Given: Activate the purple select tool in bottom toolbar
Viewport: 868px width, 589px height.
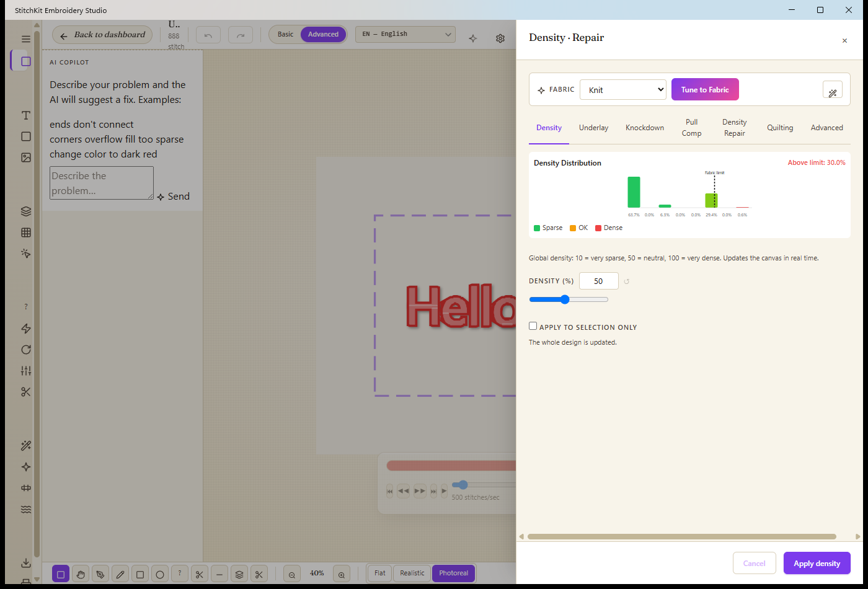Looking at the screenshot, I should tap(61, 574).
